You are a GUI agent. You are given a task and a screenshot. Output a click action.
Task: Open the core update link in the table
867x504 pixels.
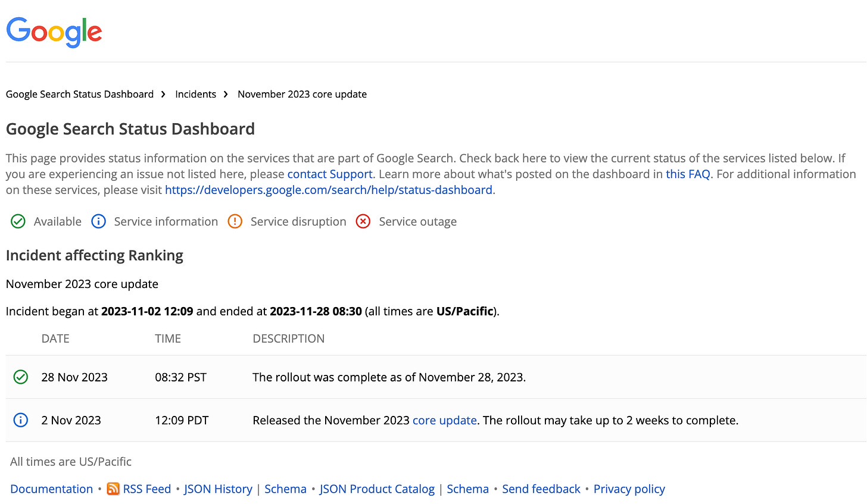pos(444,420)
